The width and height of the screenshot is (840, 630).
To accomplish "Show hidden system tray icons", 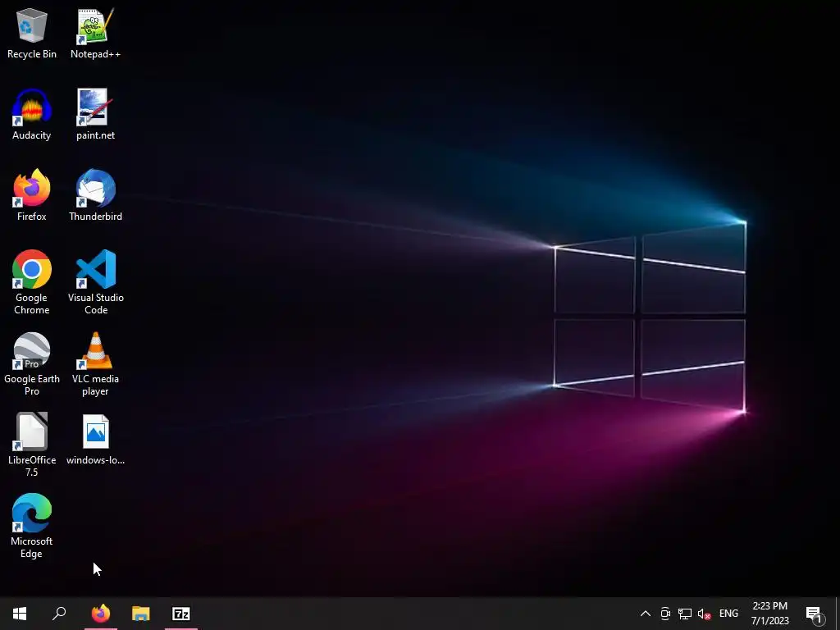I will (x=646, y=614).
